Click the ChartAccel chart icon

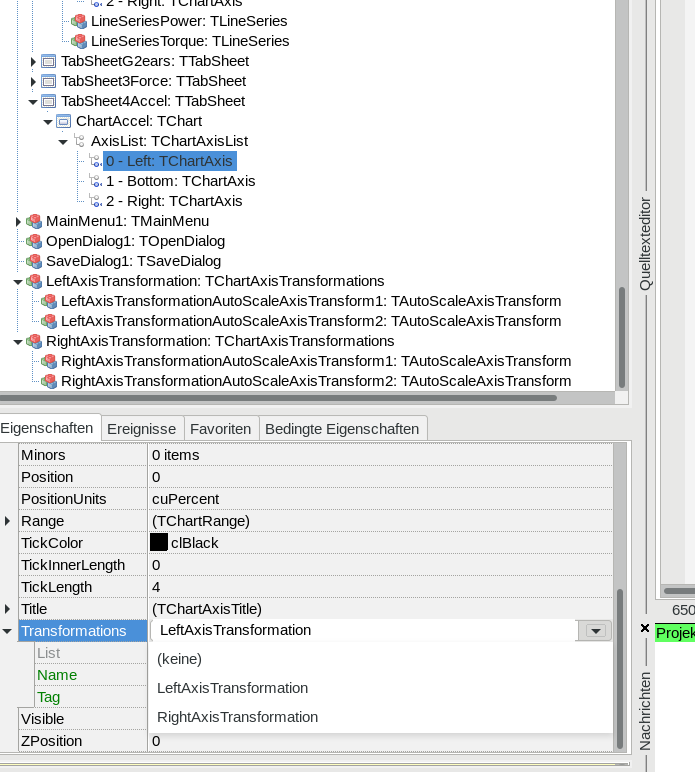(64, 121)
